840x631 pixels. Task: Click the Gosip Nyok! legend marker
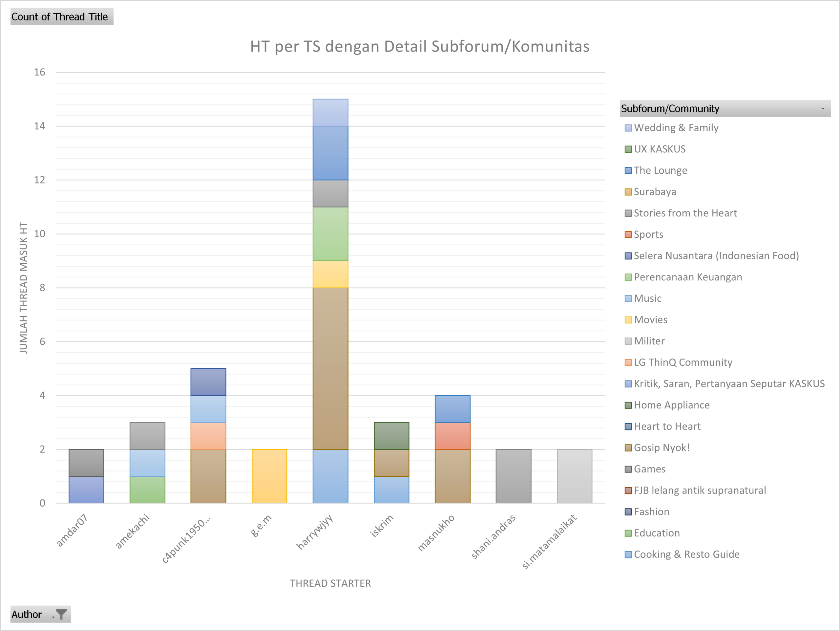pyautogui.click(x=628, y=448)
